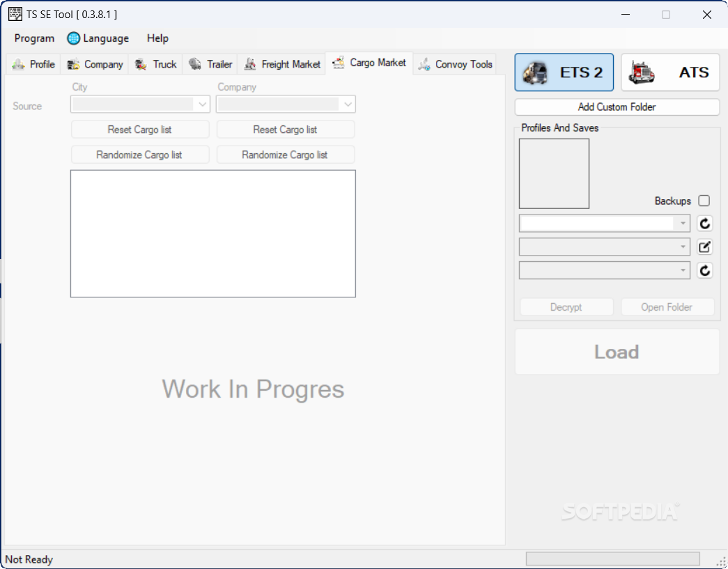The width and height of the screenshot is (728, 569).
Task: Click the Trailer tab icon
Action: tap(195, 63)
